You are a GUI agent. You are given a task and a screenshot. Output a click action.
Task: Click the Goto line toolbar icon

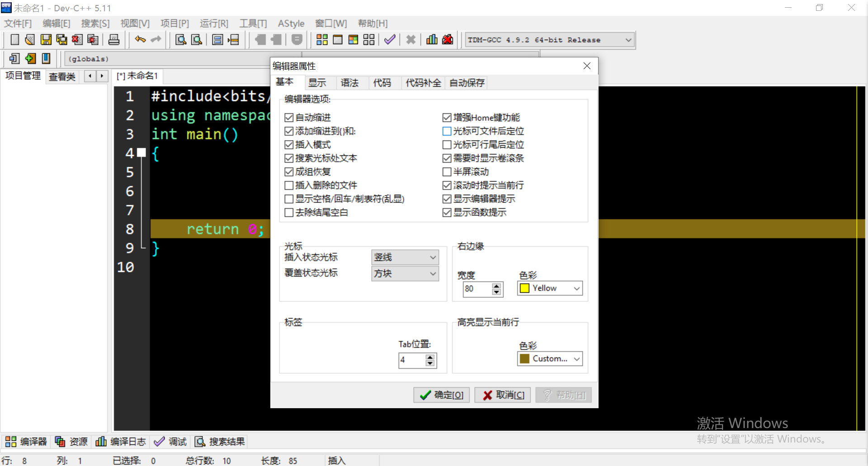pyautogui.click(x=233, y=40)
